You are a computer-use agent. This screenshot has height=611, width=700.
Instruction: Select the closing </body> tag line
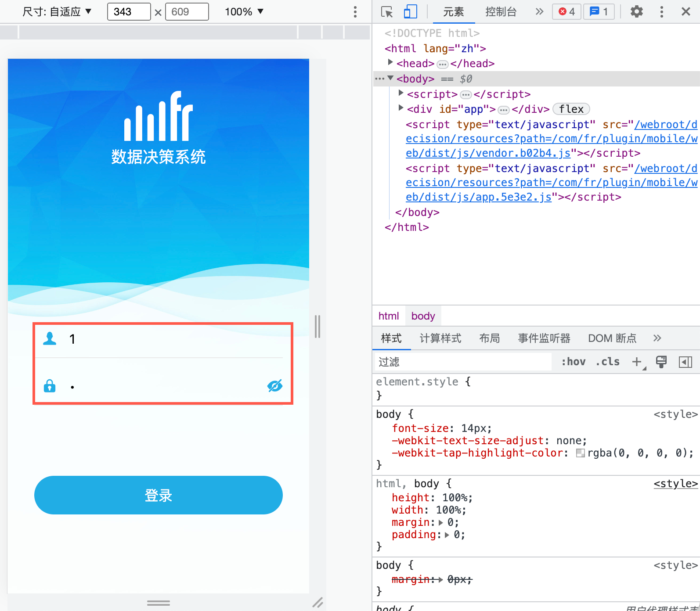pos(417,212)
